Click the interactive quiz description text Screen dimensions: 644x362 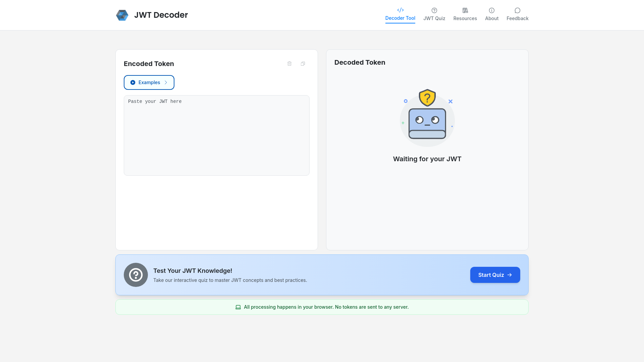tap(230, 280)
